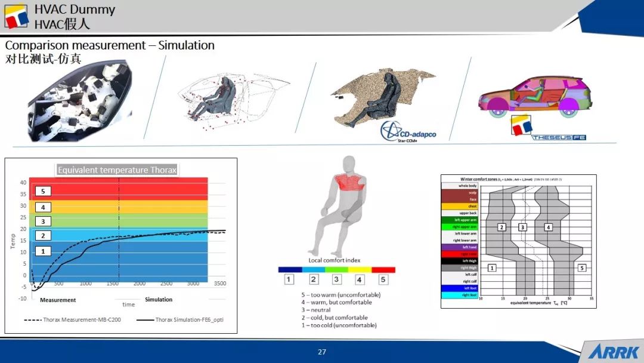
Task: Click box 3 under the Local comfort index bar
Action: [336, 279]
